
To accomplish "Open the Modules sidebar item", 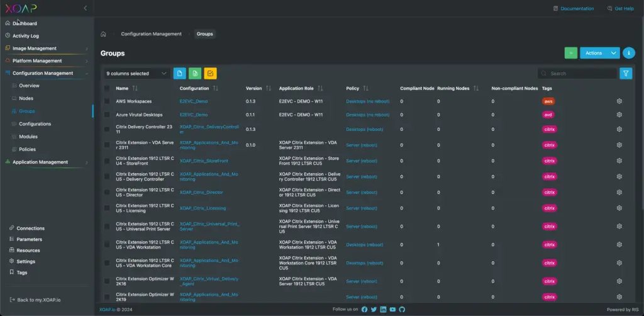I will pos(28,137).
